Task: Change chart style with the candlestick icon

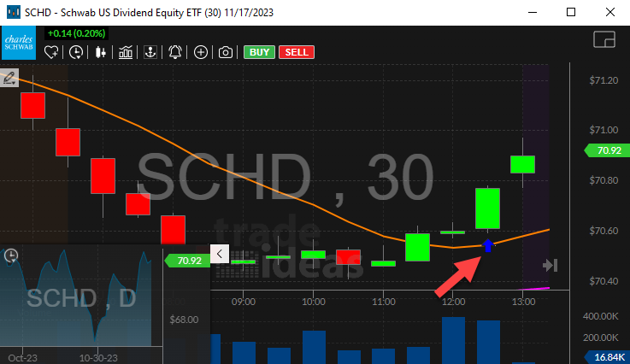Action: click(x=101, y=52)
